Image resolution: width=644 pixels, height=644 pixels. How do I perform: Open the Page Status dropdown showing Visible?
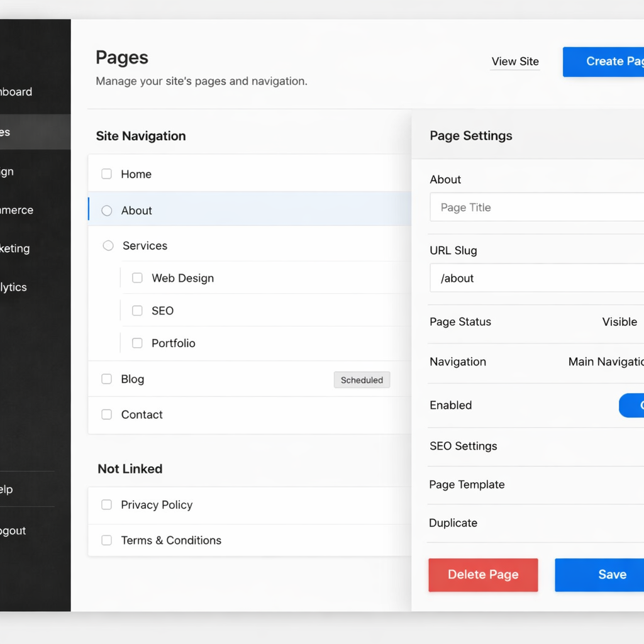(x=619, y=322)
